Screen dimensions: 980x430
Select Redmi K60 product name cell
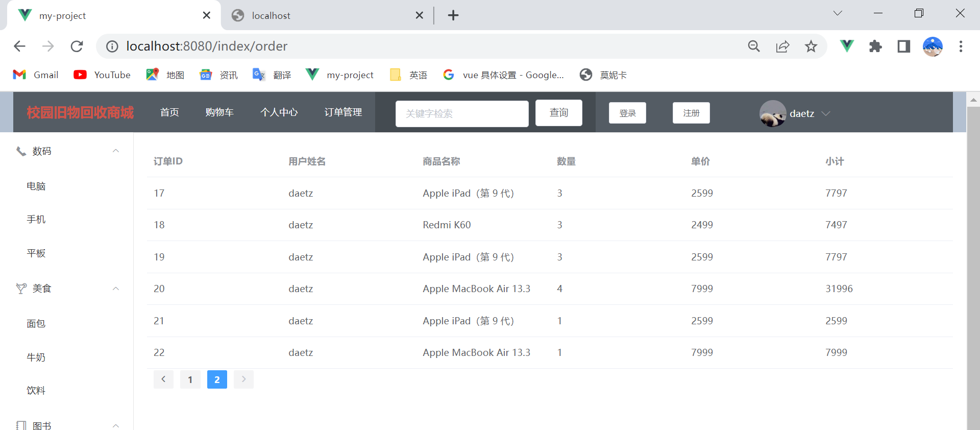[447, 225]
